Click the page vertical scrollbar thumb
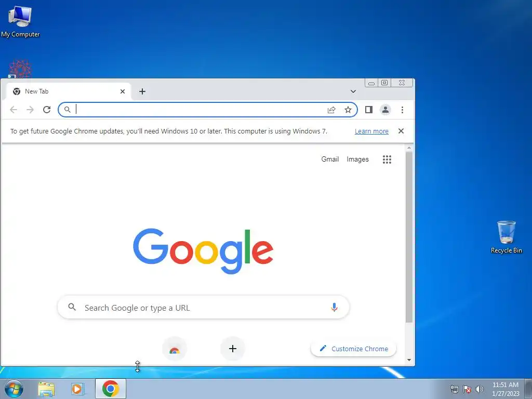This screenshot has height=399, width=532. click(409, 237)
